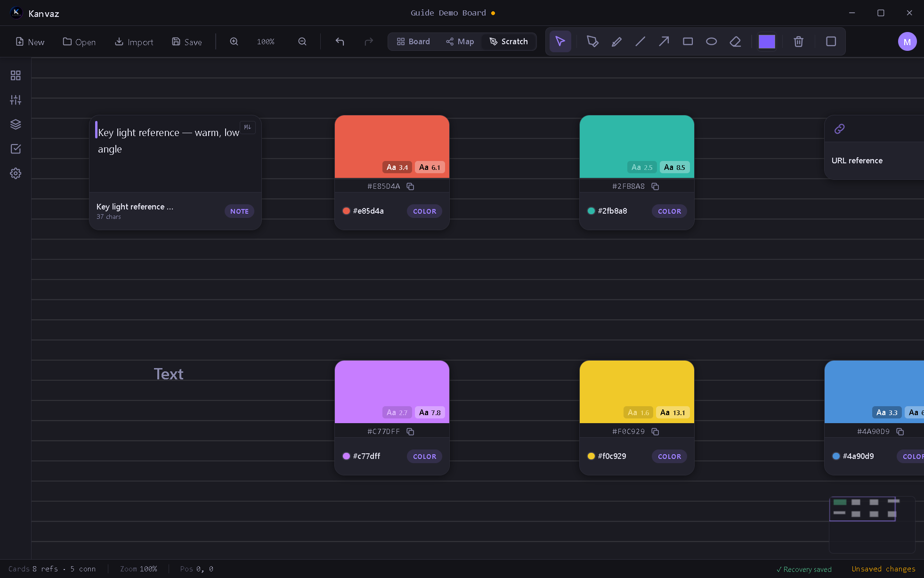The image size is (924, 578).
Task: Click the trash delete icon
Action: click(798, 41)
